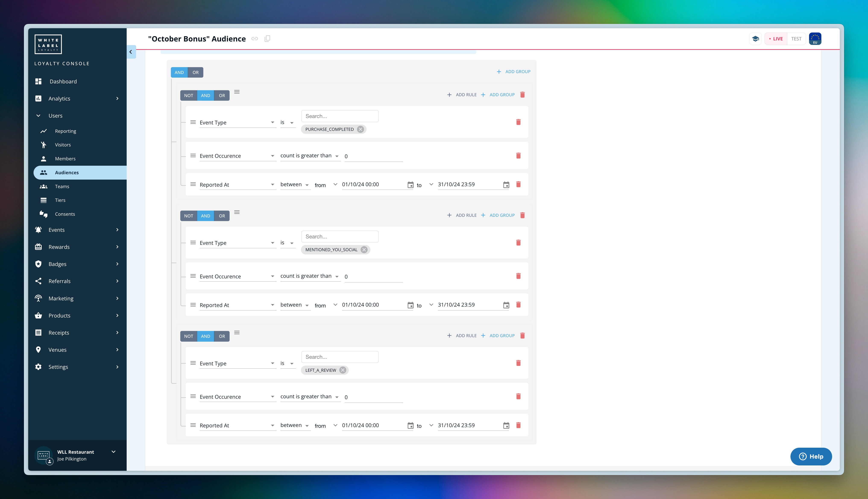The image size is (868, 499).
Task: Set third rule group to OR
Action: [x=222, y=336]
